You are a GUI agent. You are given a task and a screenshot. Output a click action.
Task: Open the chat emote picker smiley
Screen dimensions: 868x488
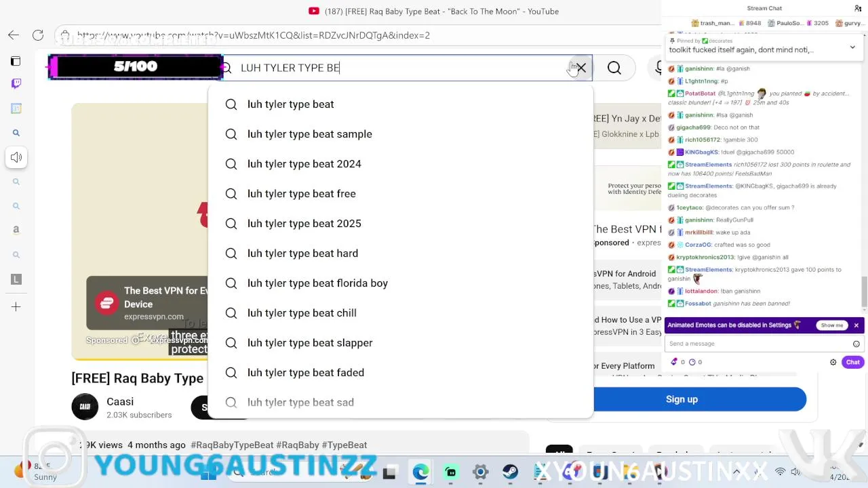click(x=856, y=344)
